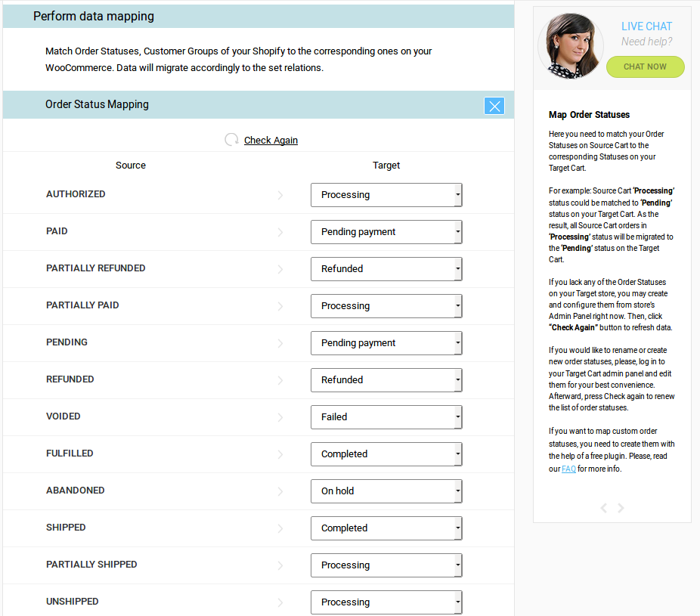
Task: Click the refresh icon beside Check Again
Action: coord(231,140)
